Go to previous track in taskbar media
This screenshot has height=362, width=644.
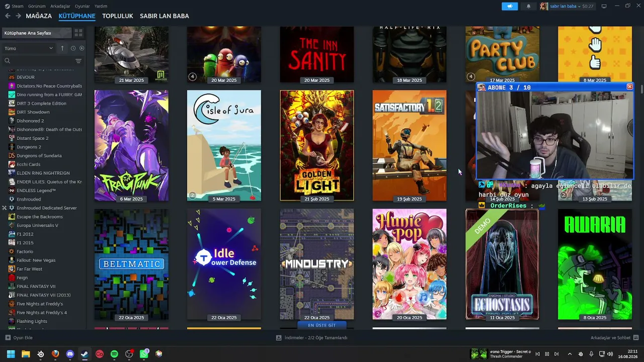pyautogui.click(x=537, y=354)
